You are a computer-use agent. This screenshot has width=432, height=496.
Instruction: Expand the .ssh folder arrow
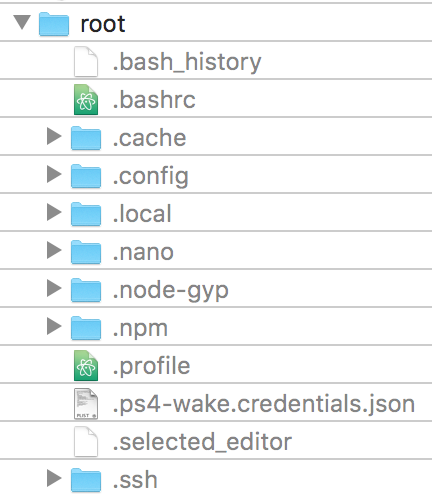54,478
